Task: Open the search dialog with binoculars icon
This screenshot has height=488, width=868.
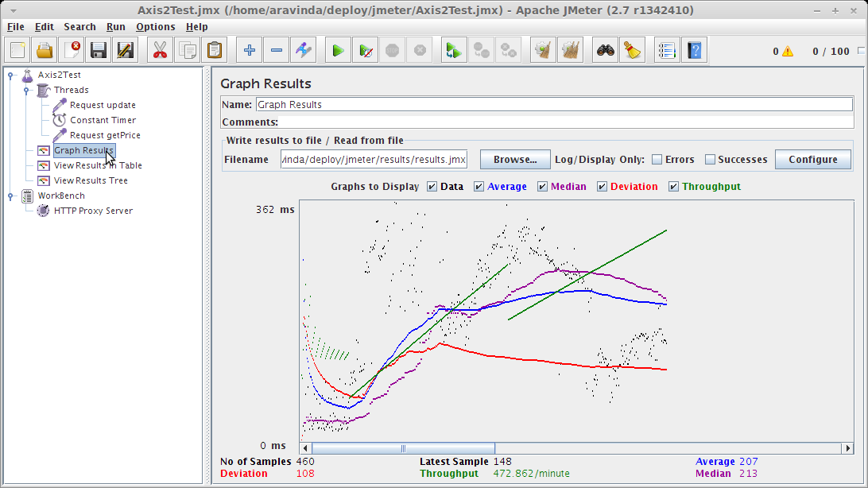Action: (x=605, y=49)
